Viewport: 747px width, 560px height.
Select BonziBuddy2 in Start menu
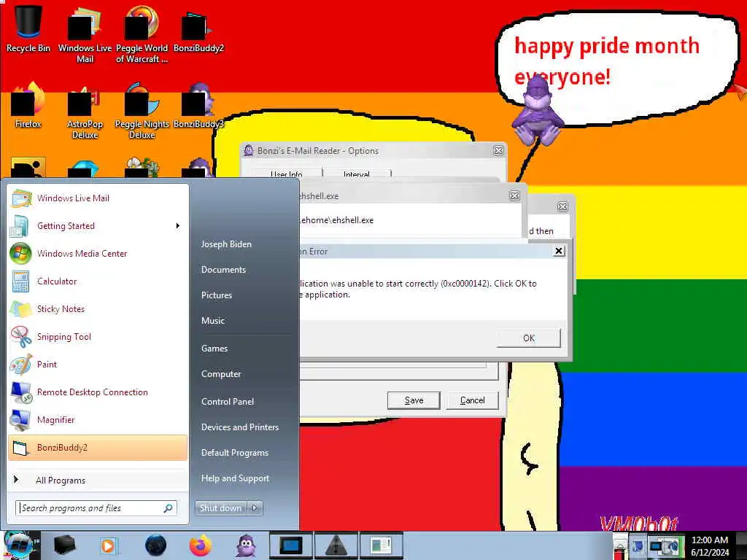coord(98,448)
